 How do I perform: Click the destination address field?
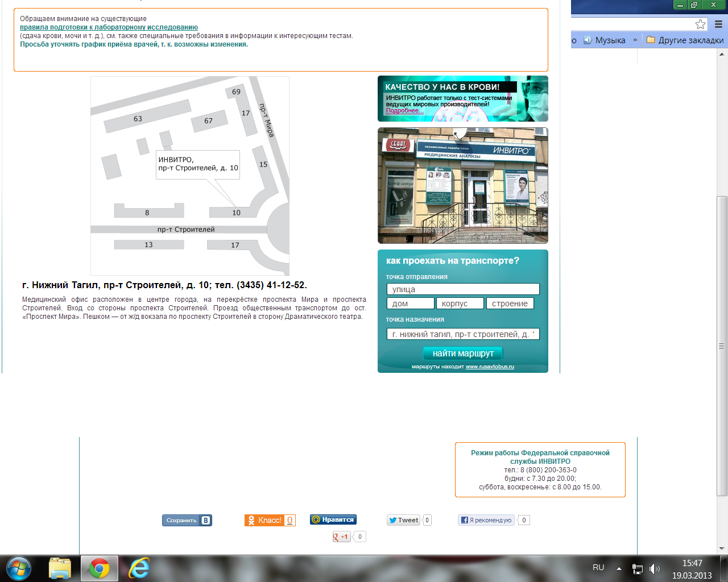point(462,334)
